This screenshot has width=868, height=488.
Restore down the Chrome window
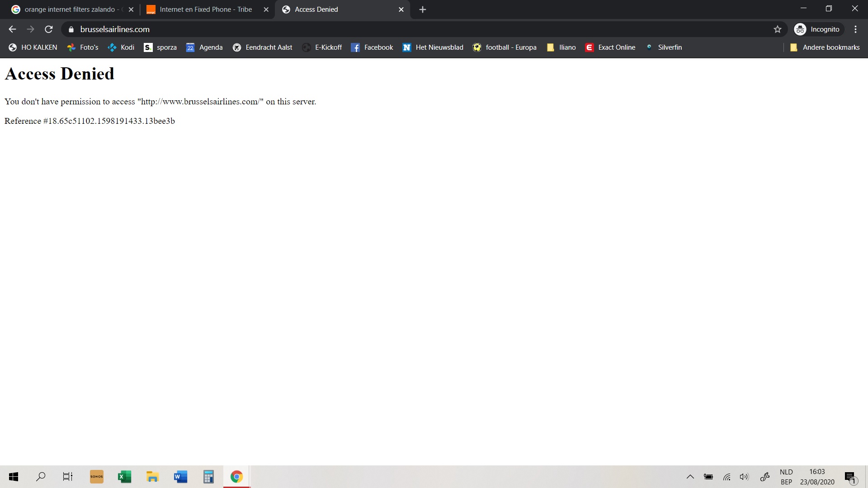coord(829,9)
